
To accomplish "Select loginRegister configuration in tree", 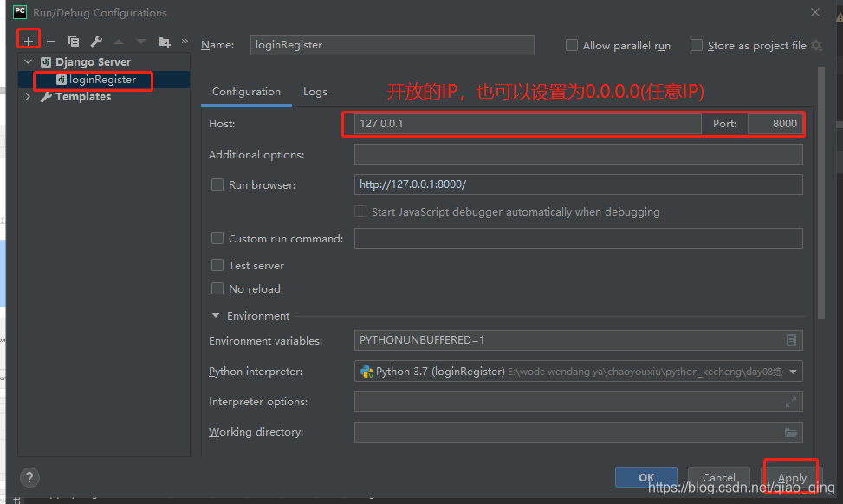I will tap(103, 80).
